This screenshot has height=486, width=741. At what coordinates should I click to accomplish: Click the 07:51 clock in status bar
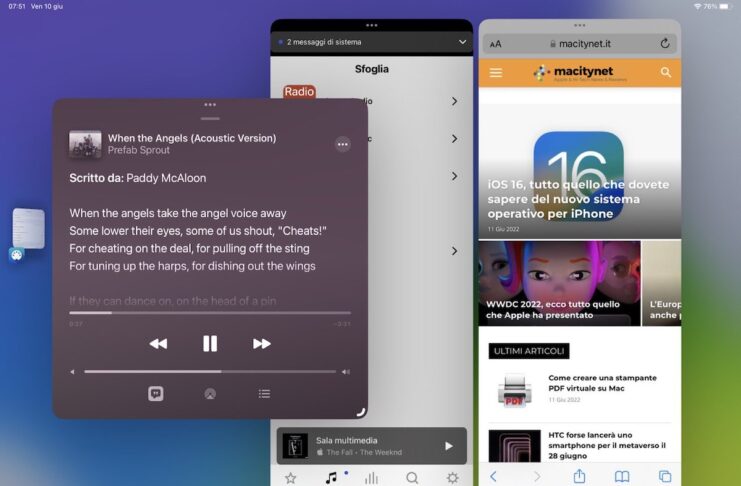click(17, 6)
